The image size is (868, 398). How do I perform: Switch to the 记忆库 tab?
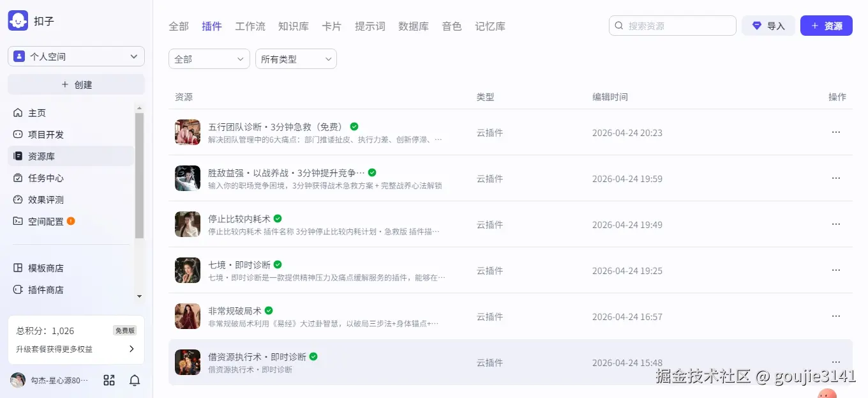pos(490,26)
